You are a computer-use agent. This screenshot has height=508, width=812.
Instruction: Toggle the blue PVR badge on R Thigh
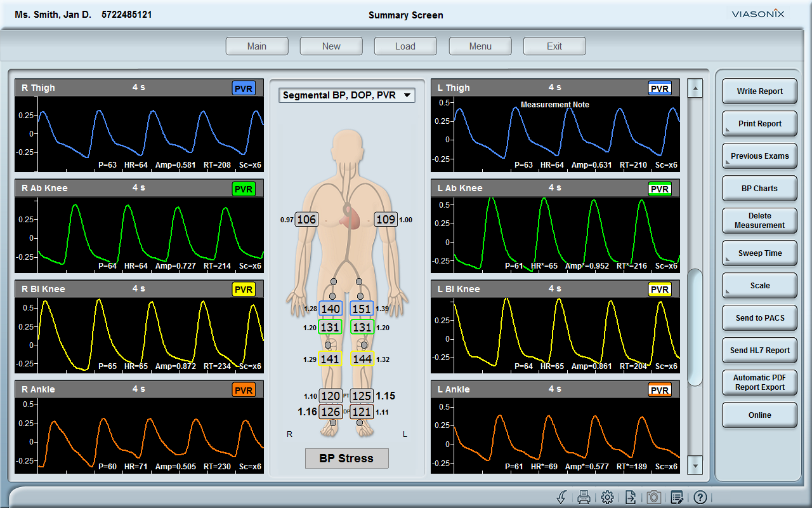click(244, 88)
